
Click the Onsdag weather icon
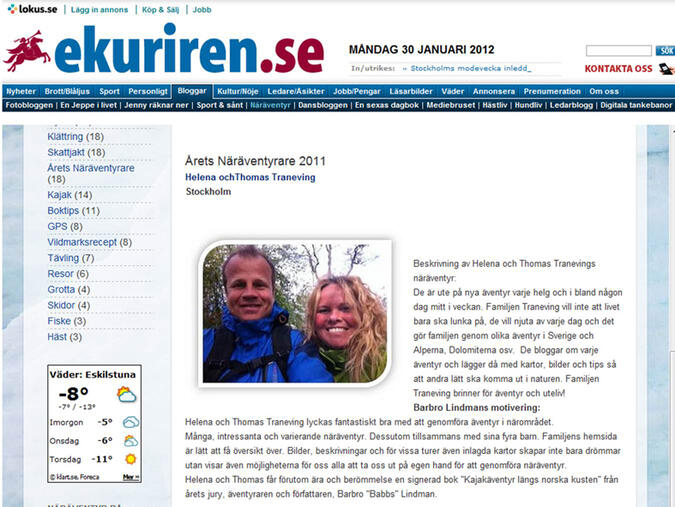coord(131,441)
